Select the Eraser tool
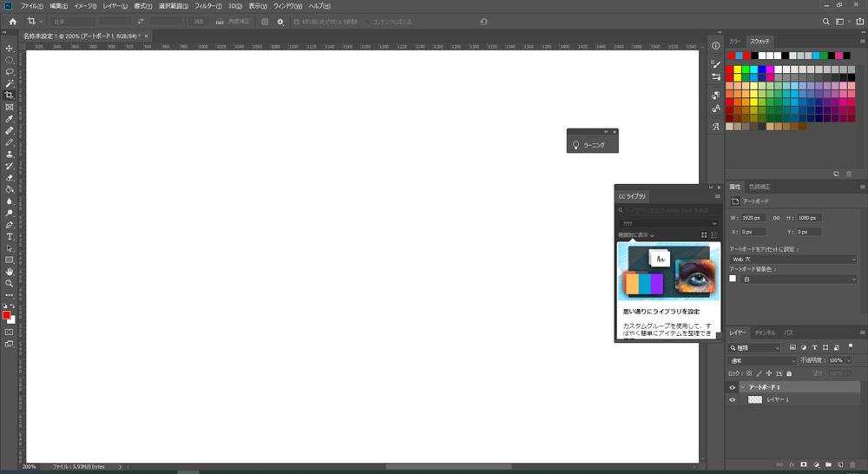The width and height of the screenshot is (868, 474). [x=10, y=178]
